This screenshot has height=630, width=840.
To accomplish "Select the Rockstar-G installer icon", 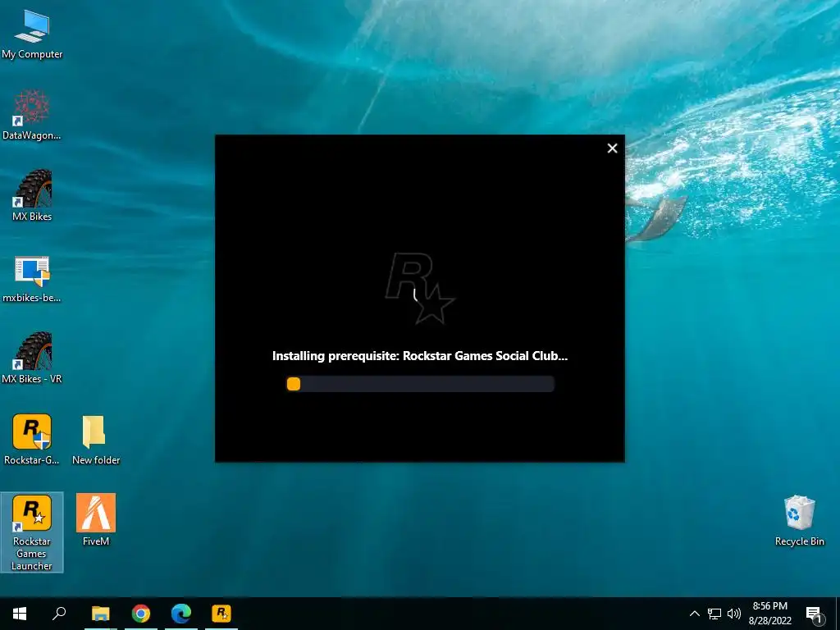I will coord(32,440).
